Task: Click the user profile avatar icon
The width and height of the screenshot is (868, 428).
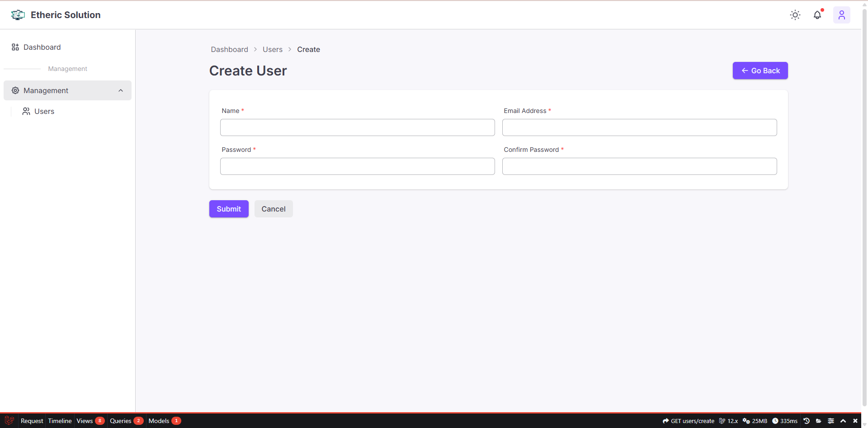Action: (842, 15)
